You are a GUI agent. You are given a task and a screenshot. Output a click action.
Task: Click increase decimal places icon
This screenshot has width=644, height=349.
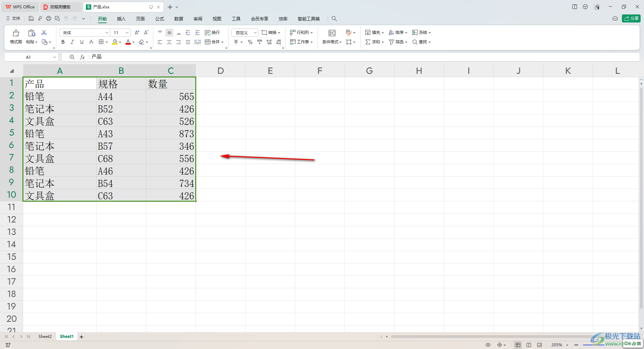click(269, 42)
